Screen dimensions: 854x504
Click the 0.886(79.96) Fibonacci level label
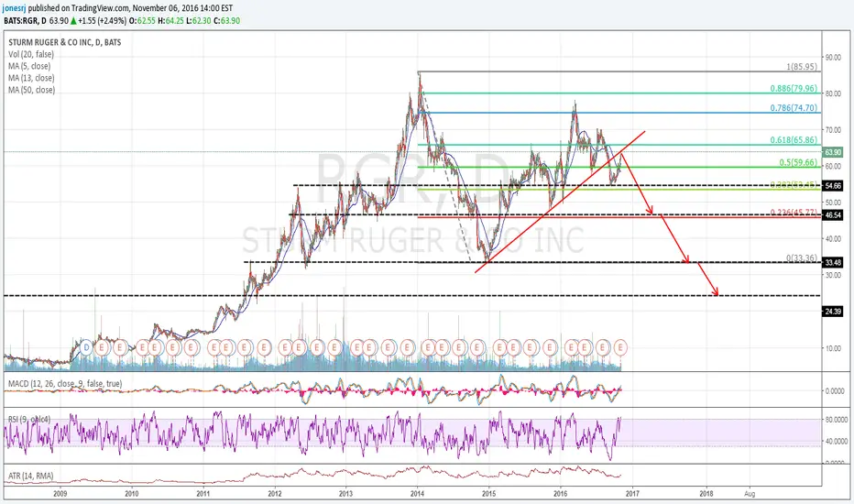click(x=794, y=88)
